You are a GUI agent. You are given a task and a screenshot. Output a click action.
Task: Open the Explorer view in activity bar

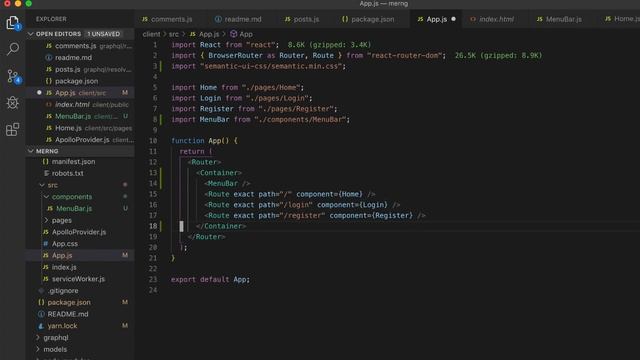point(13,23)
